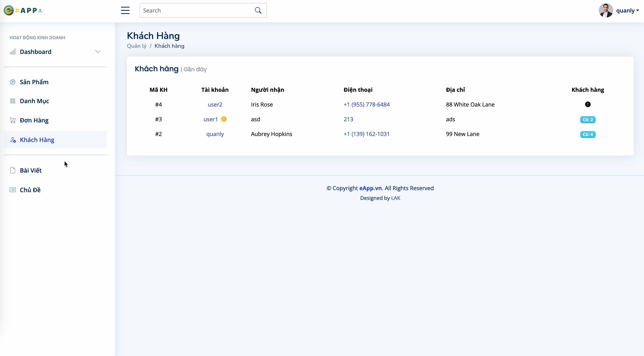
Task: Click Khách hàng breadcrumb text
Action: tap(169, 46)
